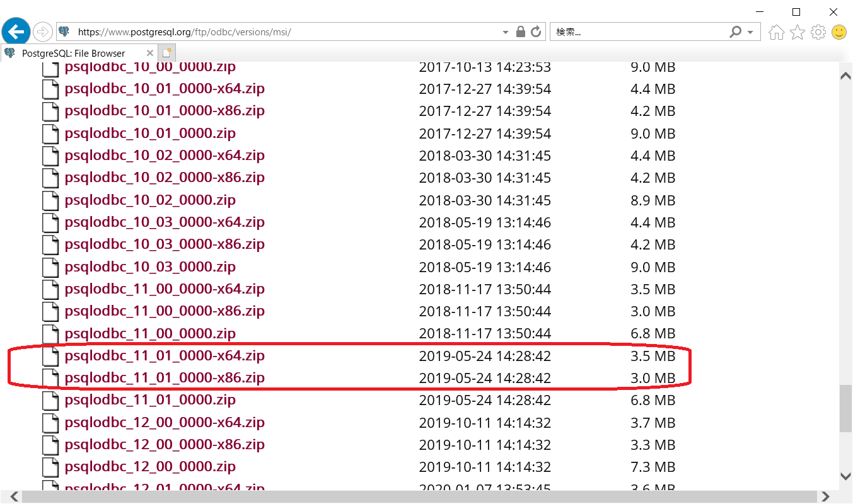
Task: Click file icon beside psqlodbc_10_02_0000-x86.zip
Action: point(50,178)
